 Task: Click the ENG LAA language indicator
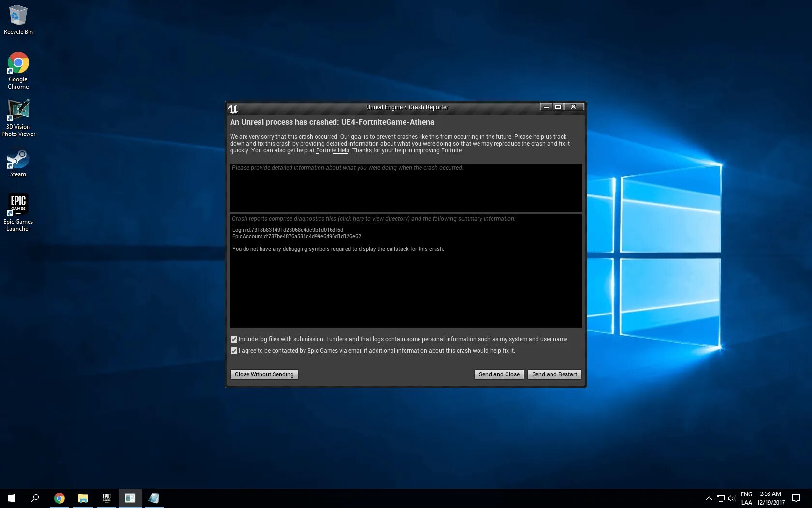pos(746,498)
